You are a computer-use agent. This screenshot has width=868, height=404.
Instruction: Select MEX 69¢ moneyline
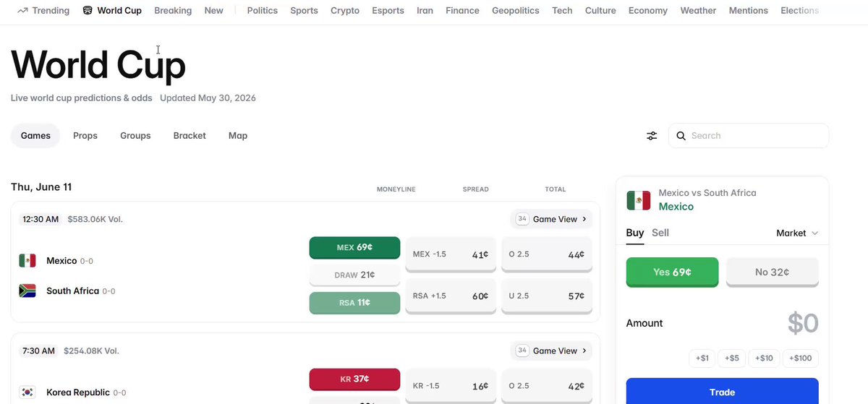tap(354, 248)
